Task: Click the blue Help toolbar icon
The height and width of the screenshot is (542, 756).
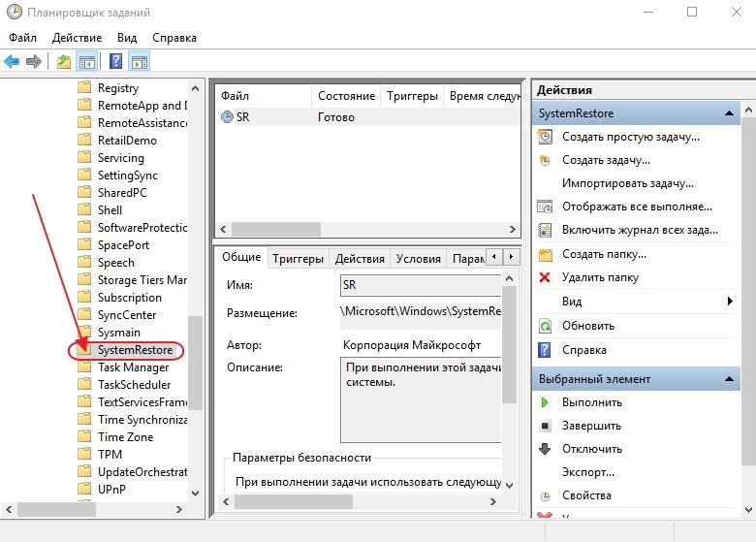Action: coord(115,61)
